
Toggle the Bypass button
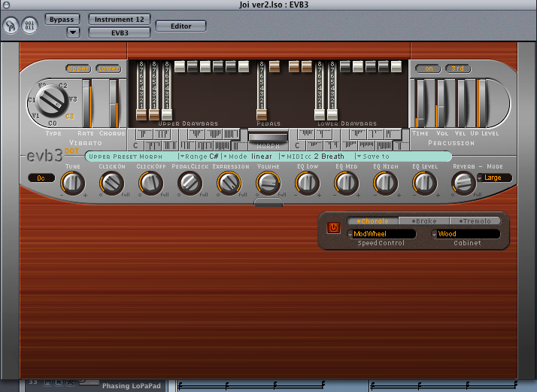click(62, 20)
